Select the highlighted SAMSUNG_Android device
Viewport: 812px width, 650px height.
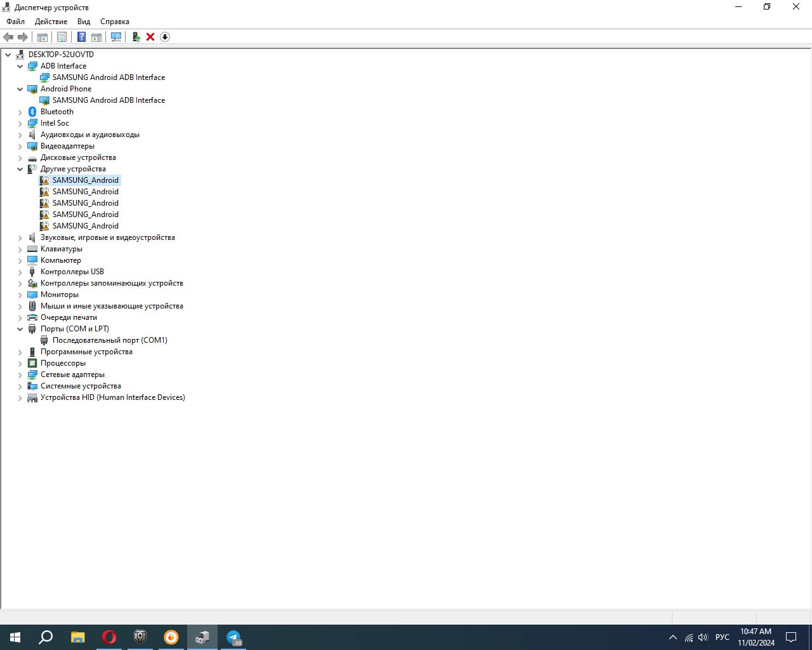[86, 180]
